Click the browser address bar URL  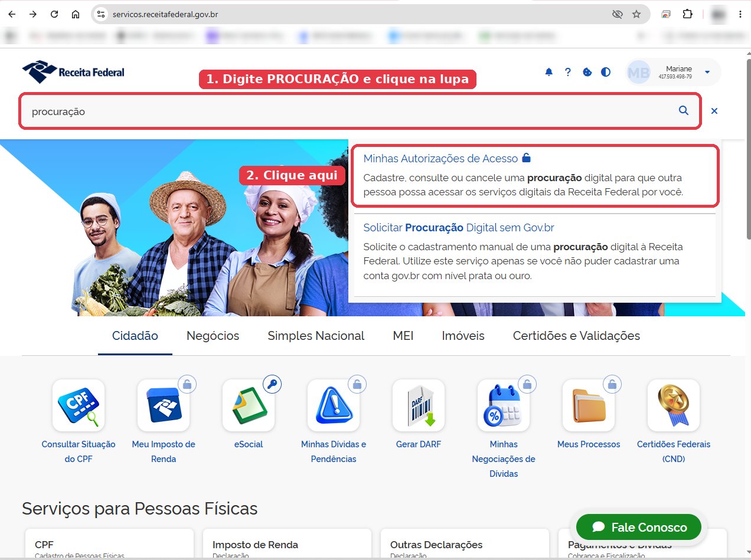(165, 14)
